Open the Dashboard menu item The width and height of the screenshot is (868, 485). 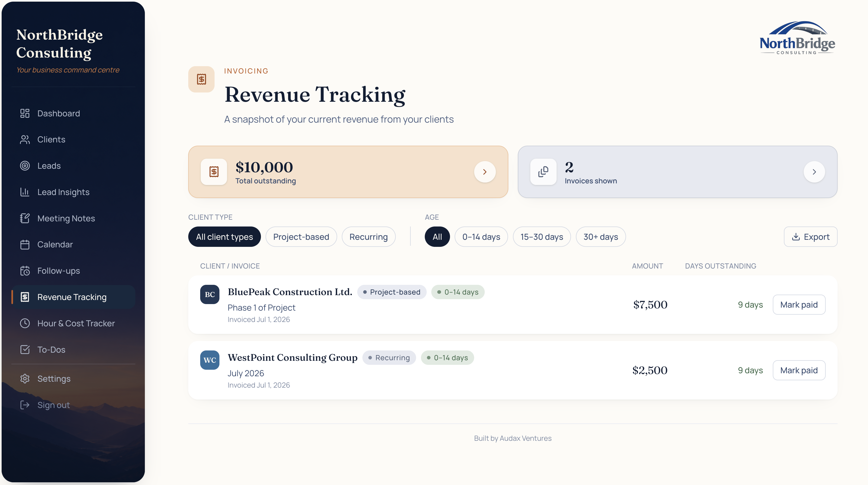(74, 113)
